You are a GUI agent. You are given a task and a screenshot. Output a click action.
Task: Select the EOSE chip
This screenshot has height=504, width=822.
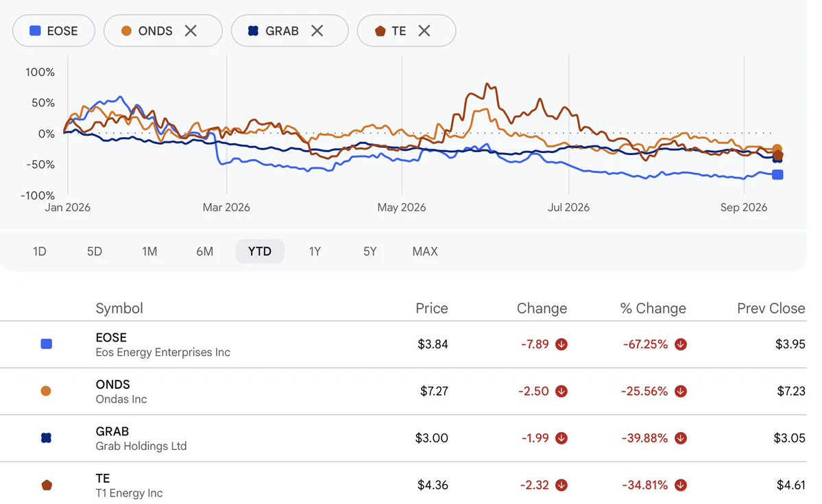point(54,31)
